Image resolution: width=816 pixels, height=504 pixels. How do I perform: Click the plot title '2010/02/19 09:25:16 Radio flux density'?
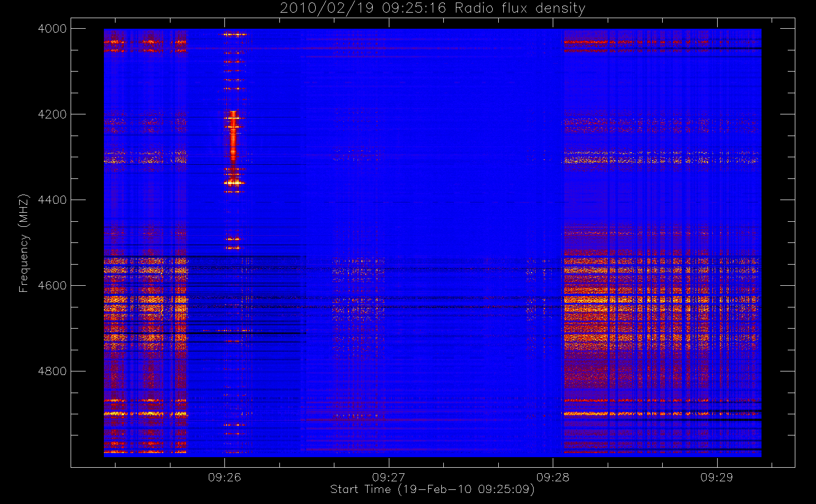coord(432,9)
